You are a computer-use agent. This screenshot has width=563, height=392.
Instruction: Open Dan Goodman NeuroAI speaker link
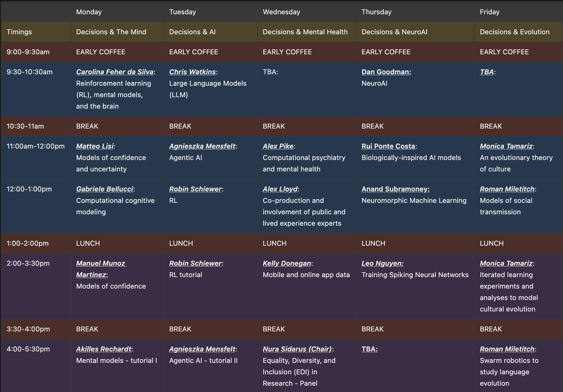tap(386, 72)
